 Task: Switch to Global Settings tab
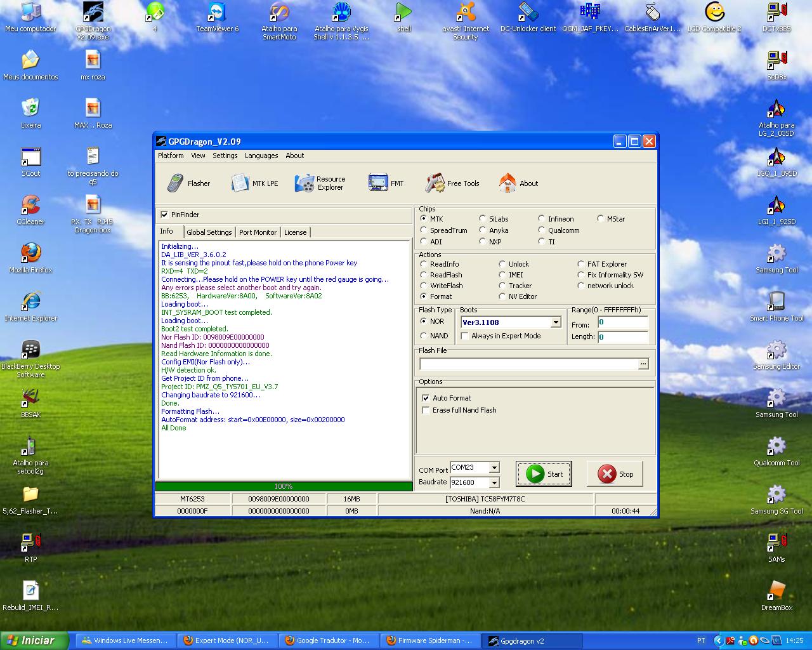tap(209, 232)
